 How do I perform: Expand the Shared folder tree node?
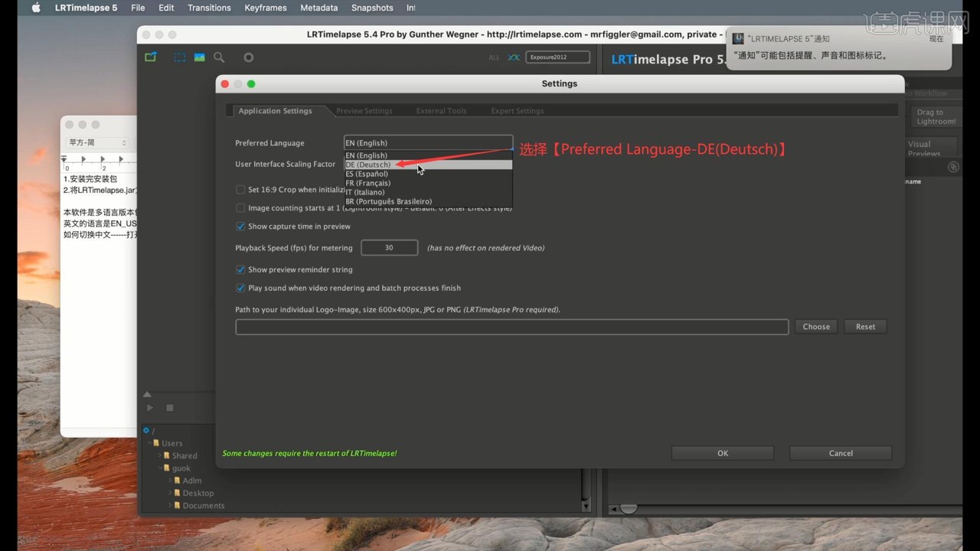159,455
